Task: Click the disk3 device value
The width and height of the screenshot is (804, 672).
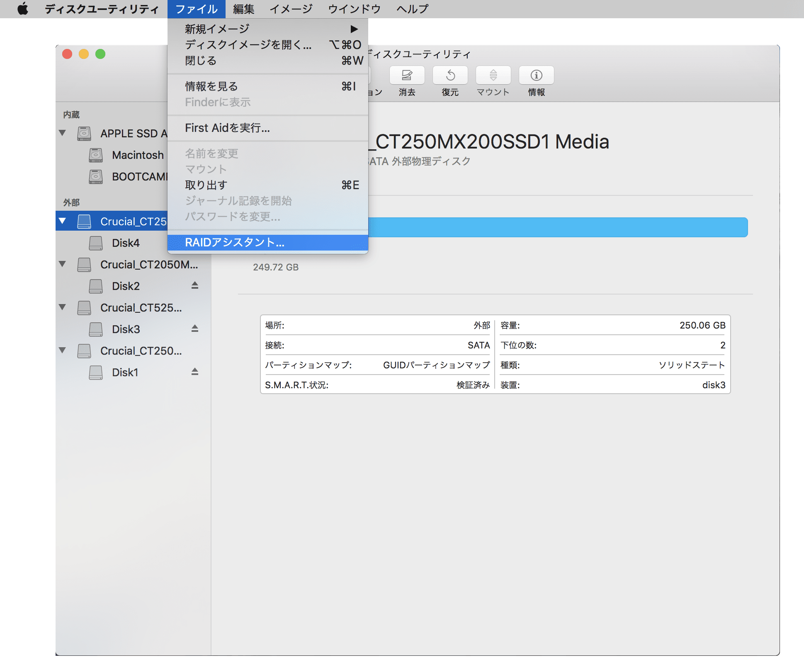Action: tap(714, 385)
